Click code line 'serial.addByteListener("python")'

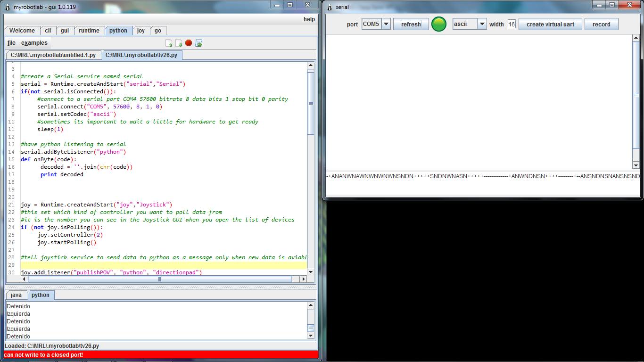pyautogui.click(x=74, y=152)
